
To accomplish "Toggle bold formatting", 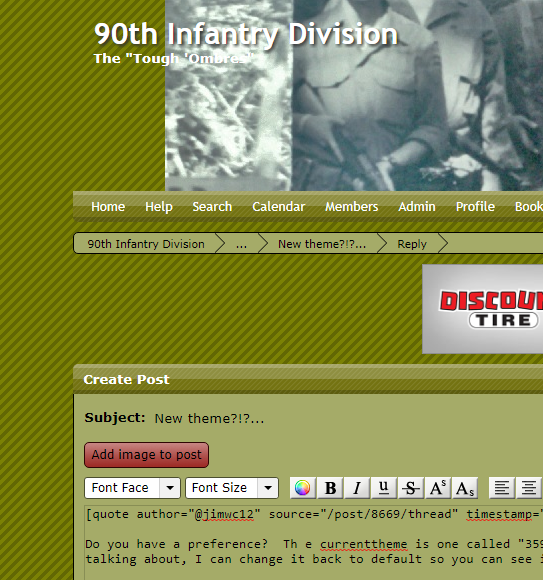I will (330, 488).
